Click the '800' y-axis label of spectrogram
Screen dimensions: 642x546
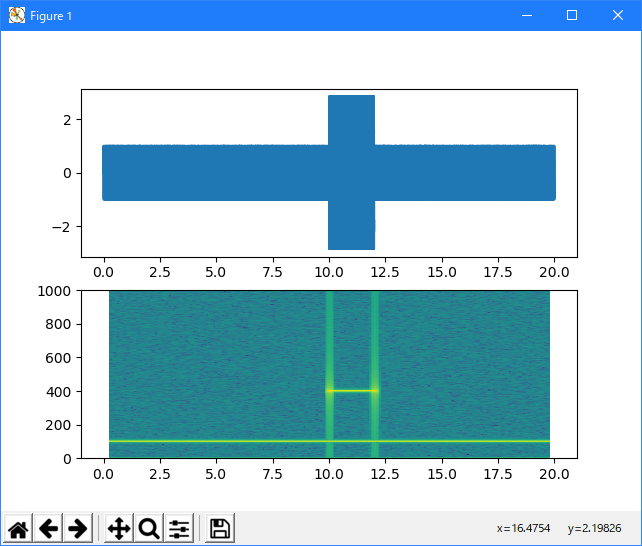point(58,324)
